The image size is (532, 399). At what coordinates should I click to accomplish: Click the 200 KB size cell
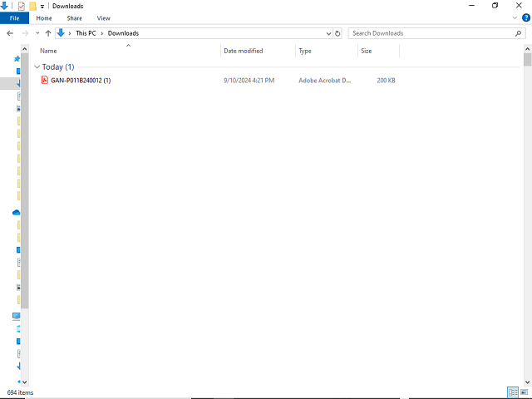click(386, 81)
